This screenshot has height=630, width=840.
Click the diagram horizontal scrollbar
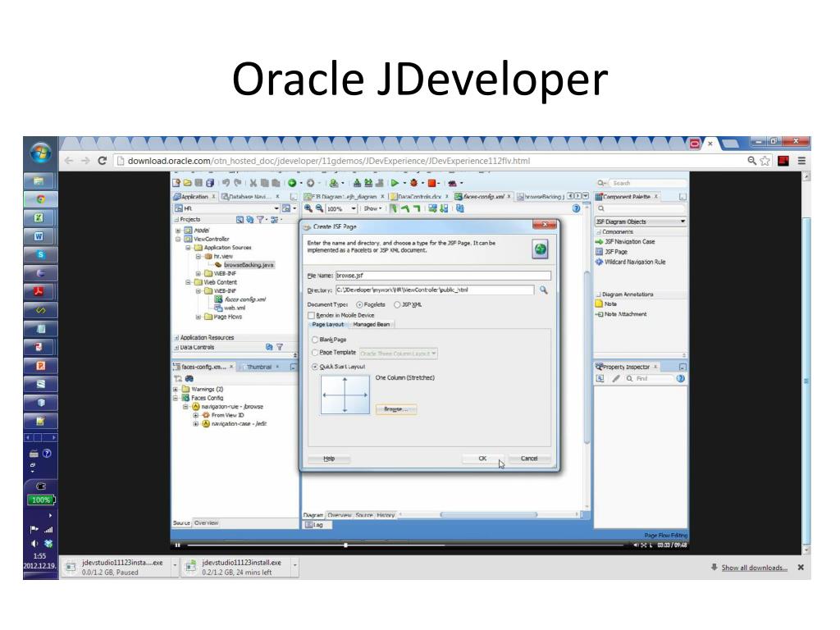point(488,515)
